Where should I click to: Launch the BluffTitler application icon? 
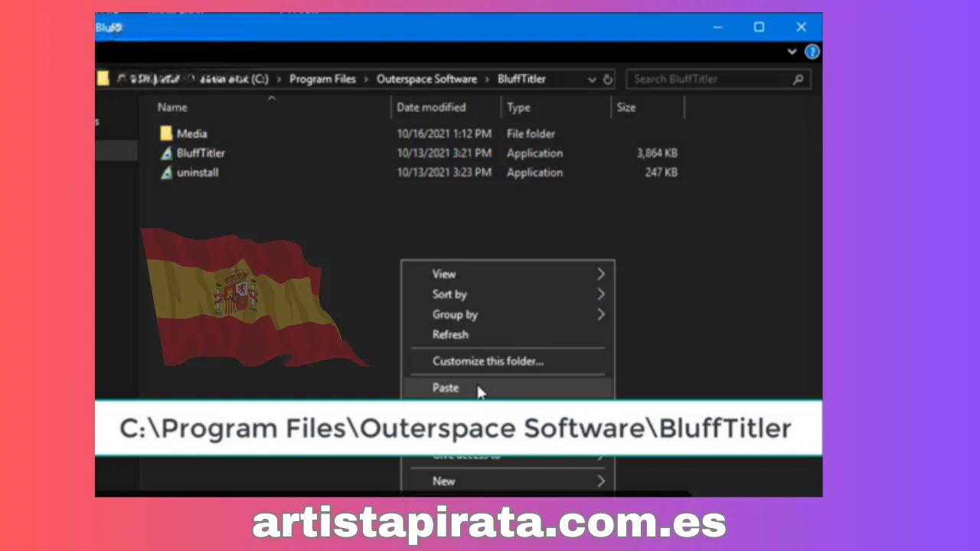pos(166,153)
